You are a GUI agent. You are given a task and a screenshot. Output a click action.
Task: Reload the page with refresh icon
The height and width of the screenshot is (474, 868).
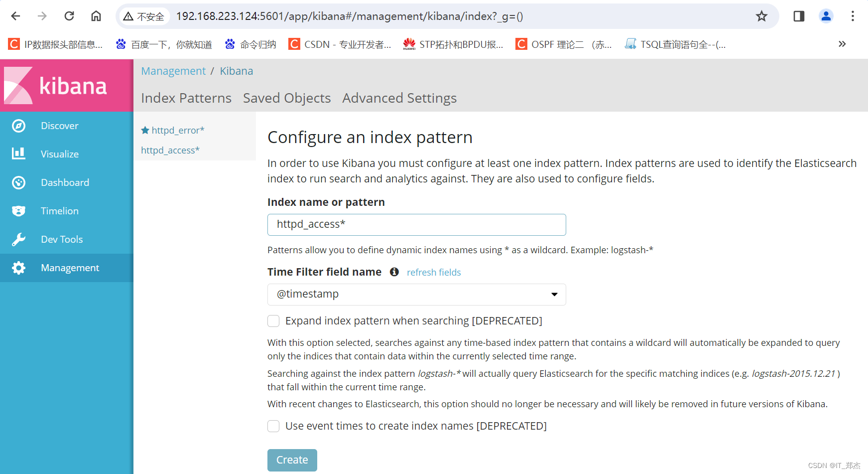[69, 16]
